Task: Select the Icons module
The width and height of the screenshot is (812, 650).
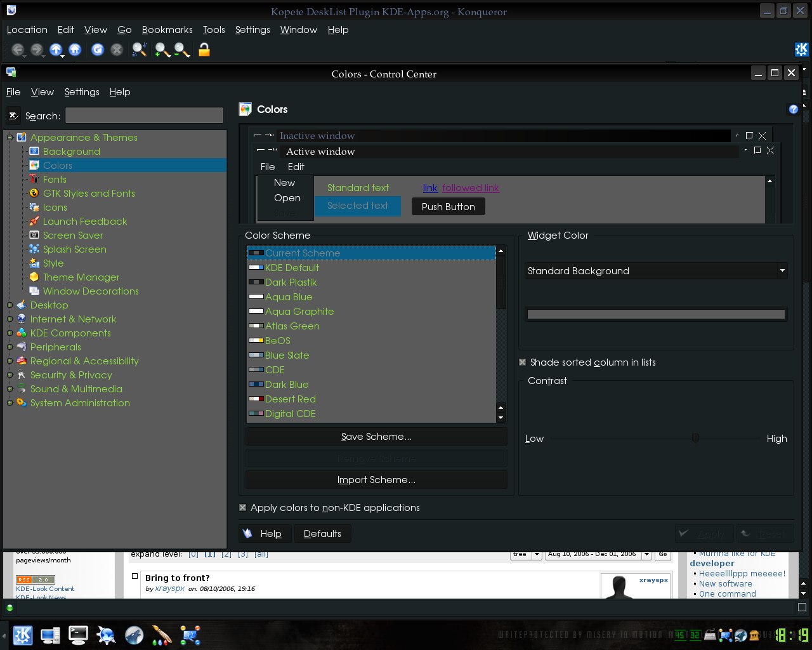Action: click(55, 207)
